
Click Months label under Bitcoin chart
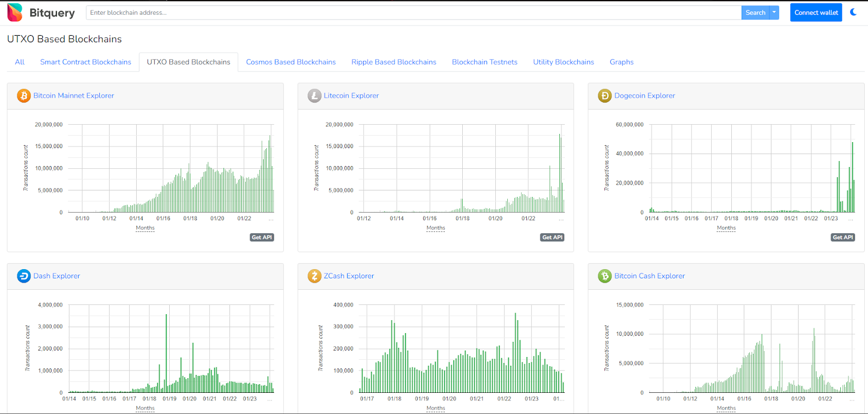[145, 228]
